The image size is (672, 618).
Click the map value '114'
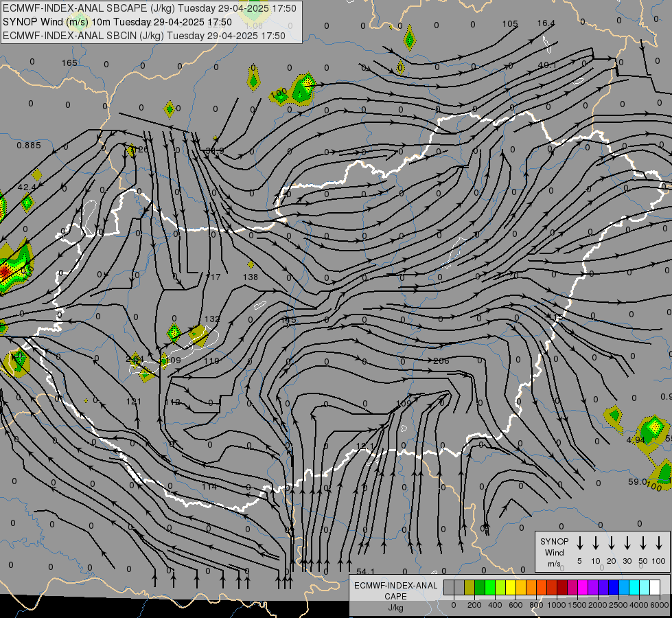pyautogui.click(x=209, y=487)
